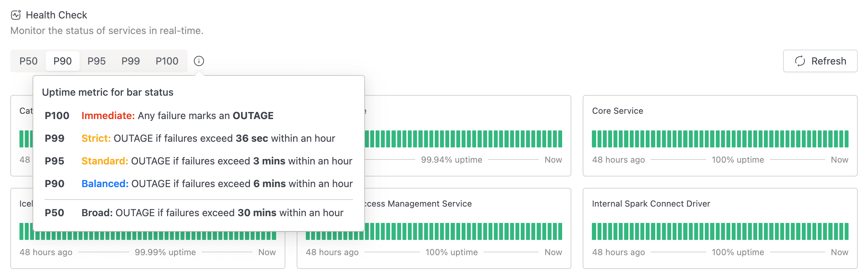Viewport: 868px width, 275px height.
Task: Switch to the P100 percentile tab
Action: point(167,61)
